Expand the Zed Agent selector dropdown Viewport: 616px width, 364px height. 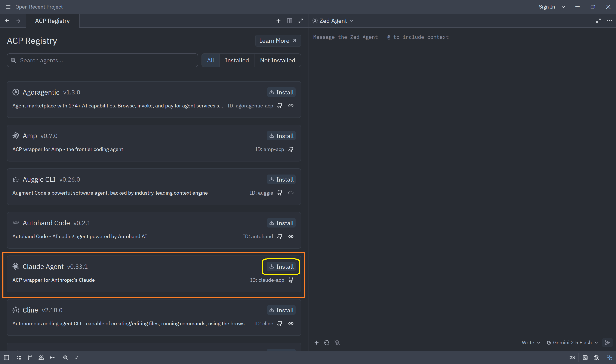333,21
